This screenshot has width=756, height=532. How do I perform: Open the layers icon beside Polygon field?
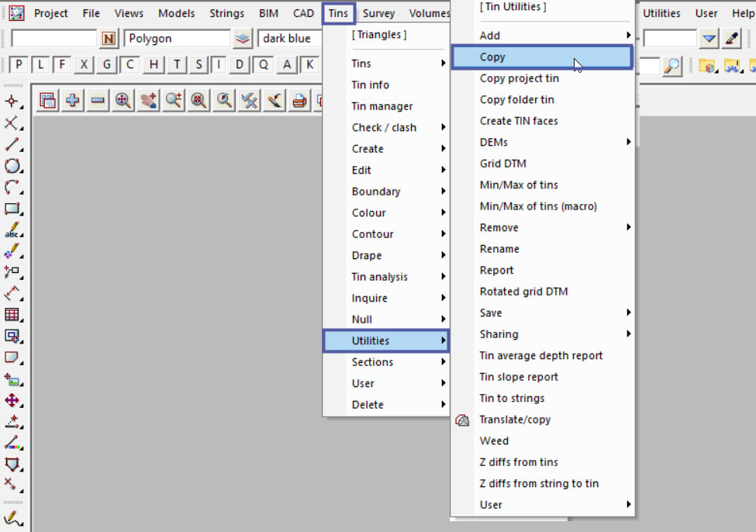pos(243,38)
